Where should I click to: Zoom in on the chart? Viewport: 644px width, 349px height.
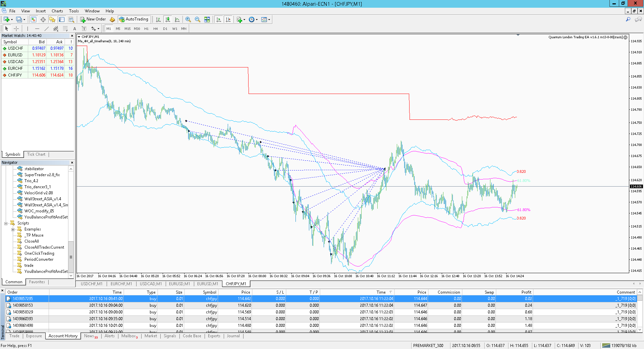pos(188,19)
